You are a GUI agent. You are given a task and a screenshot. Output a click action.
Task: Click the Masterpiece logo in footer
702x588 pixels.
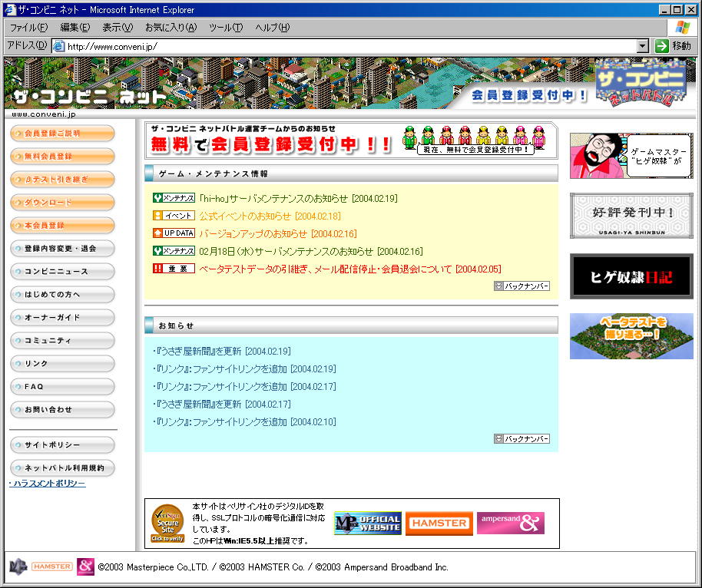[18, 567]
